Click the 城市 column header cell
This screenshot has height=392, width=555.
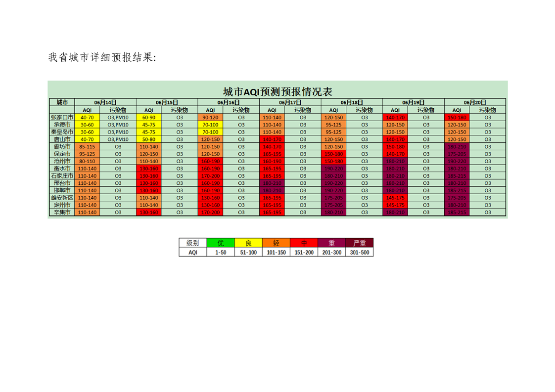tap(62, 102)
